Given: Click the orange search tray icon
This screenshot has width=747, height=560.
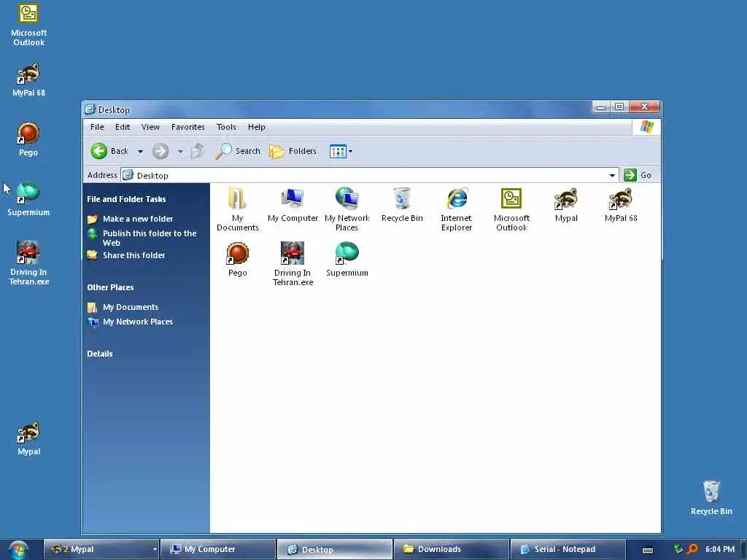Looking at the screenshot, I should pos(693,550).
